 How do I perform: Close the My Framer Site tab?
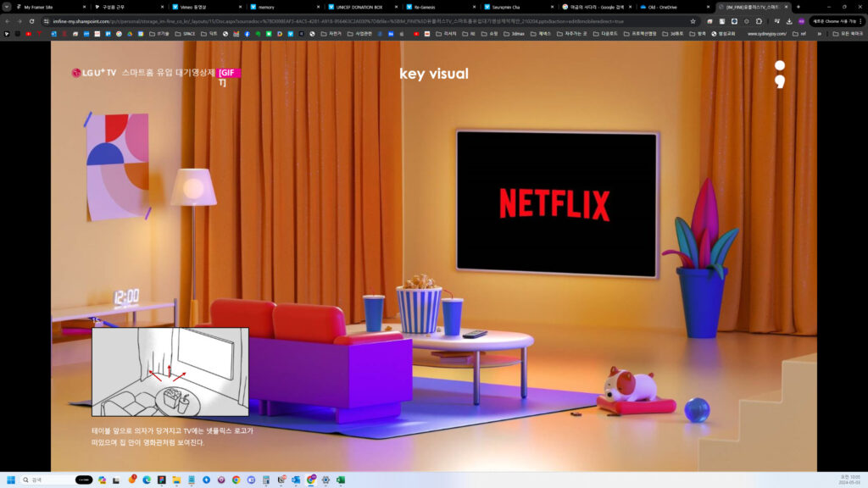click(84, 7)
